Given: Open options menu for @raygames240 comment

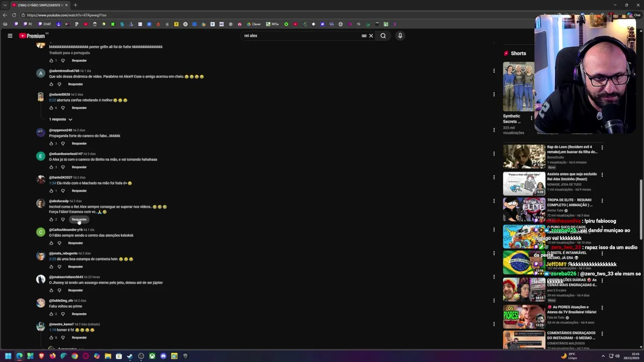Looking at the screenshot, I should click(x=494, y=130).
